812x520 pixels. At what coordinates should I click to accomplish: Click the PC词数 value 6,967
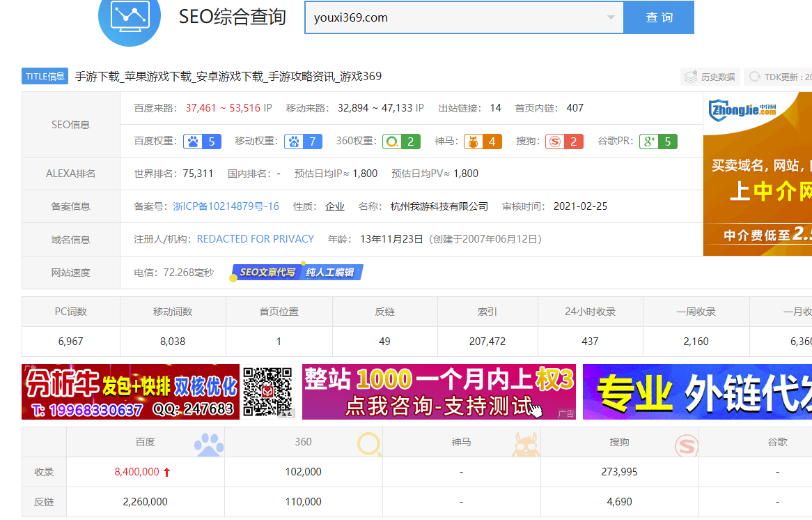click(x=70, y=342)
